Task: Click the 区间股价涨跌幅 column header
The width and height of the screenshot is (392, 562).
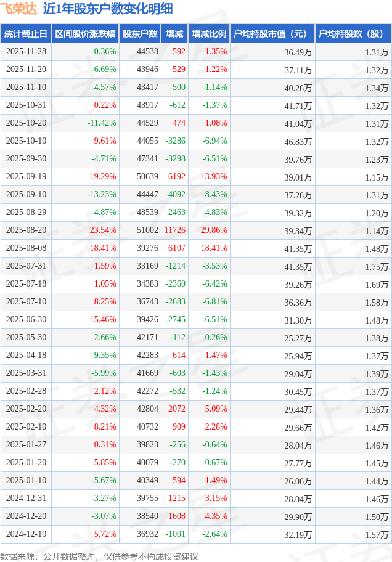Action: click(x=84, y=34)
